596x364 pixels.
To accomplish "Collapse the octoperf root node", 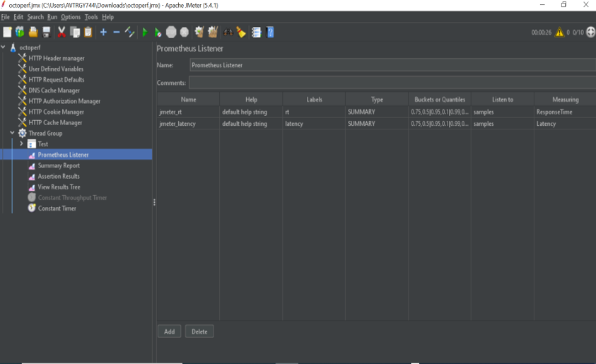I will tap(3, 47).
